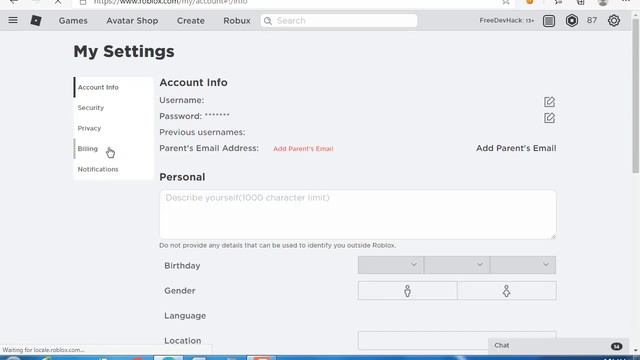Viewport: 640px width, 360px height.
Task: Edit password with the pencil icon
Action: (549, 118)
